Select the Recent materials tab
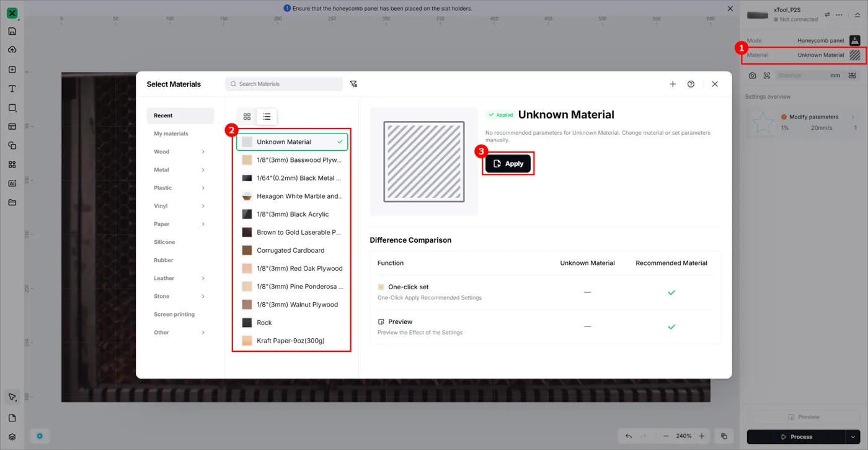868x450 pixels. (180, 115)
